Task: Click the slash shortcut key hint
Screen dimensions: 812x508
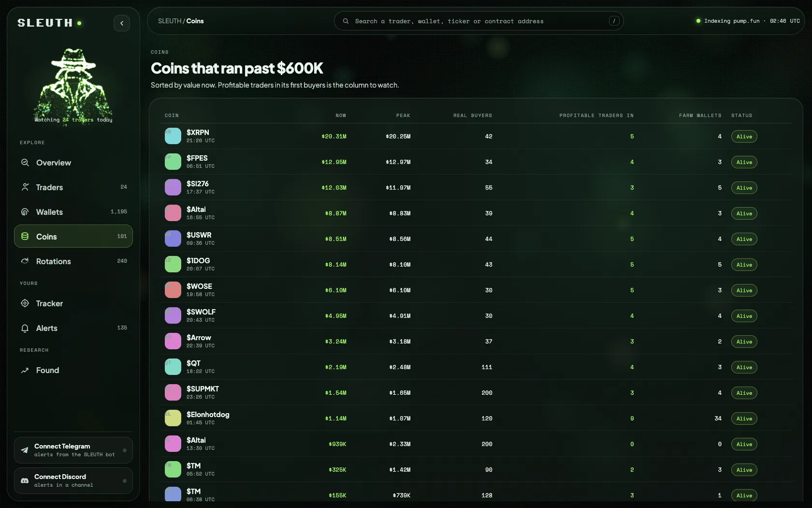Action: coord(614,21)
